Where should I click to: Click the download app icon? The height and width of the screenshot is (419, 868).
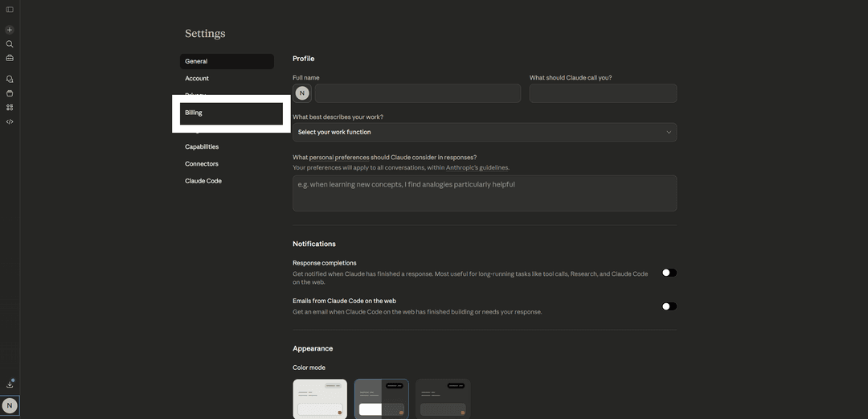[10, 384]
